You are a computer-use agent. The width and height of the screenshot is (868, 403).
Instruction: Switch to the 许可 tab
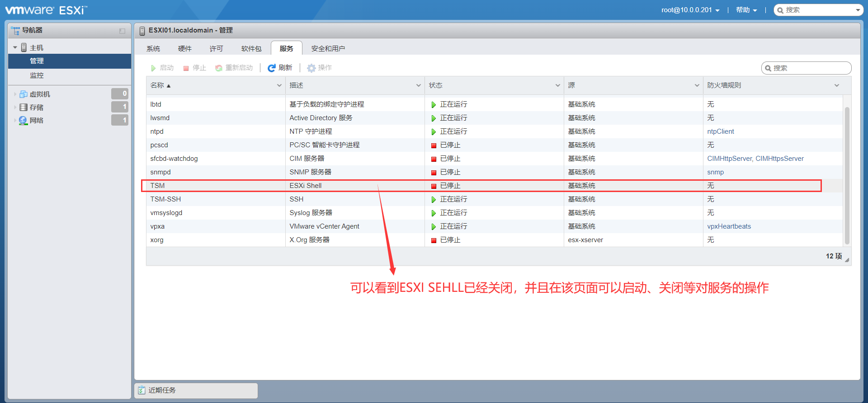pos(217,48)
